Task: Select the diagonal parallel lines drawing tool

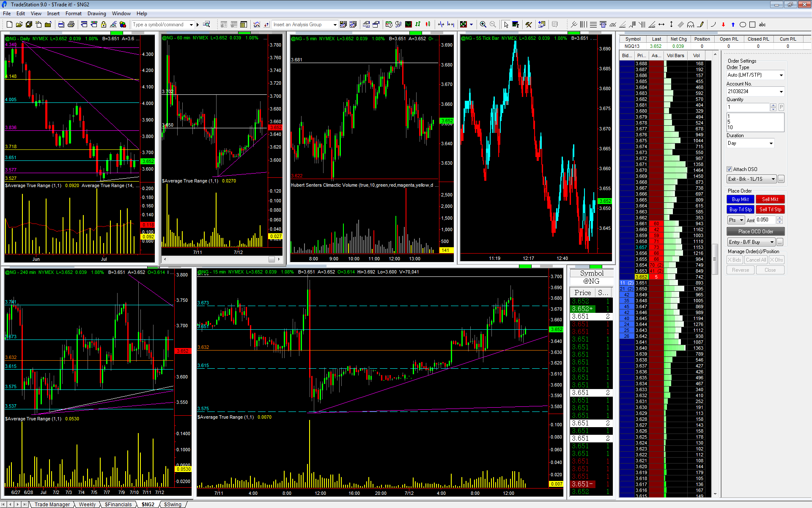Action: click(681, 25)
